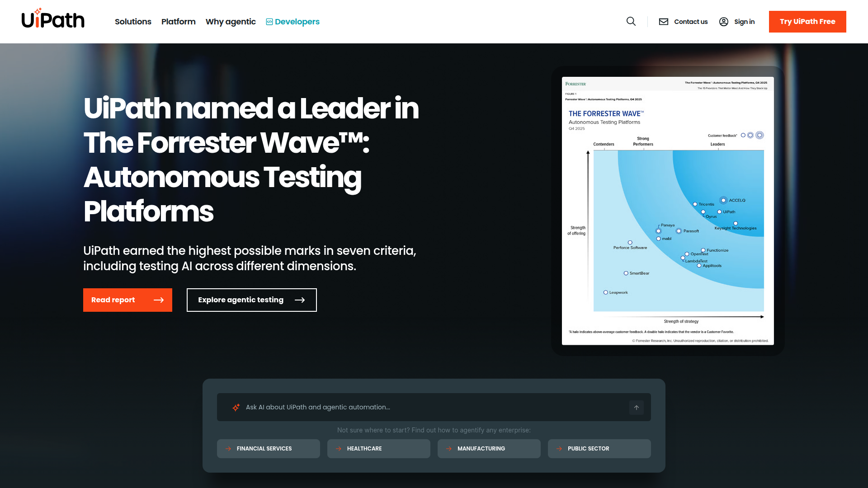Click the arrow inside the Read report button

(159, 300)
